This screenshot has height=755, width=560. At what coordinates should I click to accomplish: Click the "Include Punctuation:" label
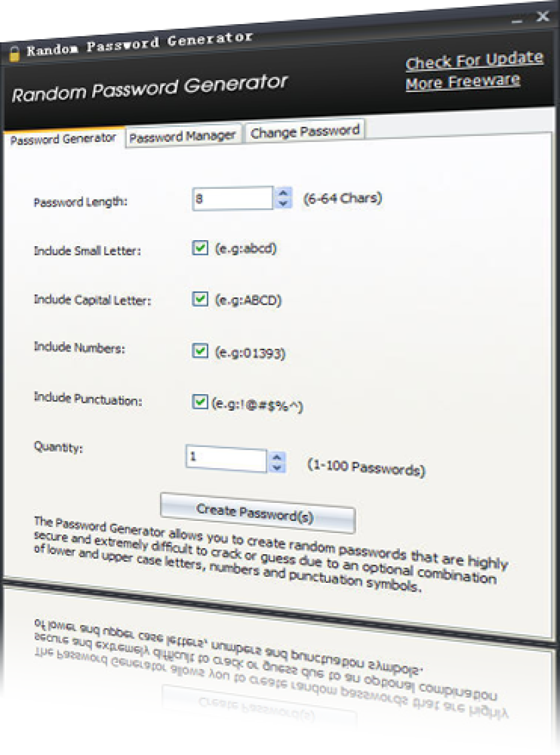click(88, 399)
